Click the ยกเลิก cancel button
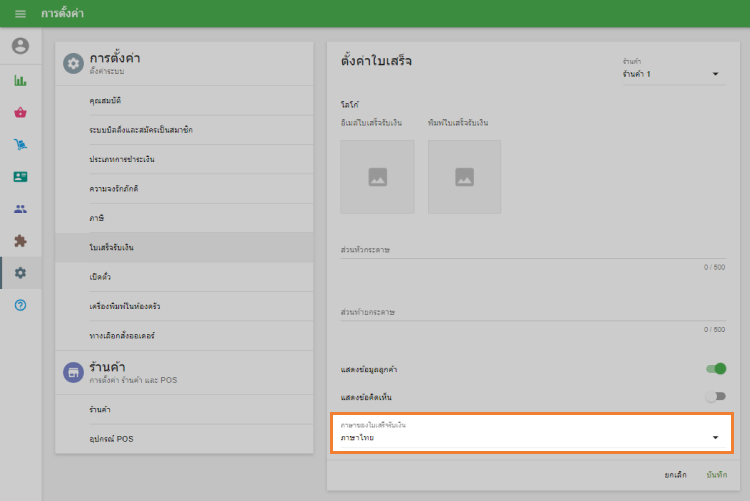 point(677,474)
